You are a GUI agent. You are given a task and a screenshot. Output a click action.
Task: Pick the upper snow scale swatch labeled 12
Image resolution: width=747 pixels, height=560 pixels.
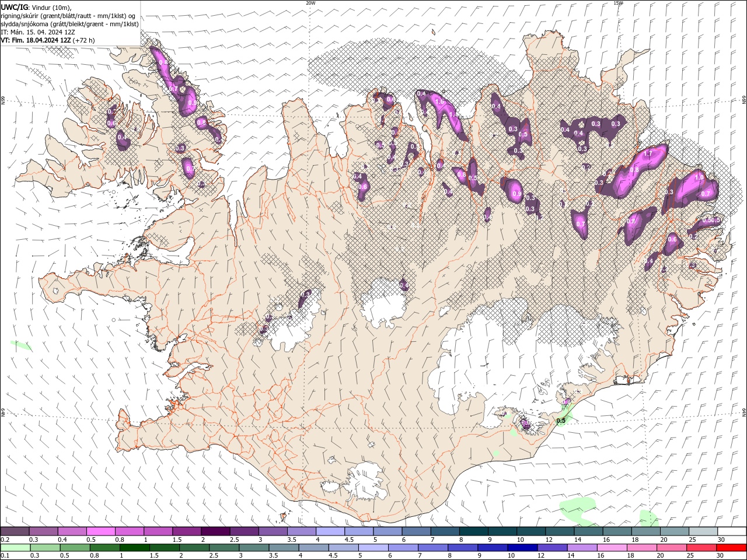coord(560,531)
